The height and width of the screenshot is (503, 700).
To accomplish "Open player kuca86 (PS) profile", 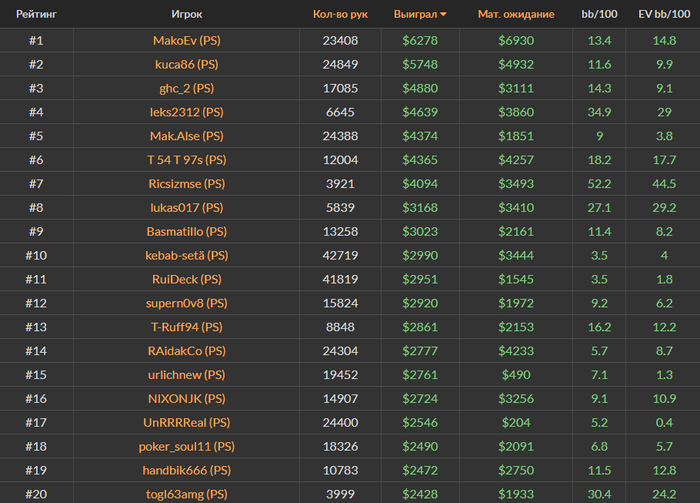I will (x=187, y=65).
